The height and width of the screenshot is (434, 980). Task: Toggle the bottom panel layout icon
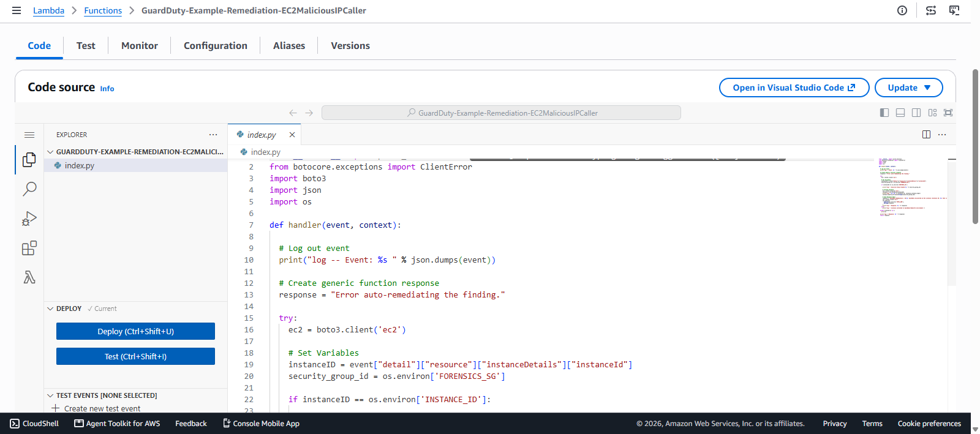click(900, 113)
